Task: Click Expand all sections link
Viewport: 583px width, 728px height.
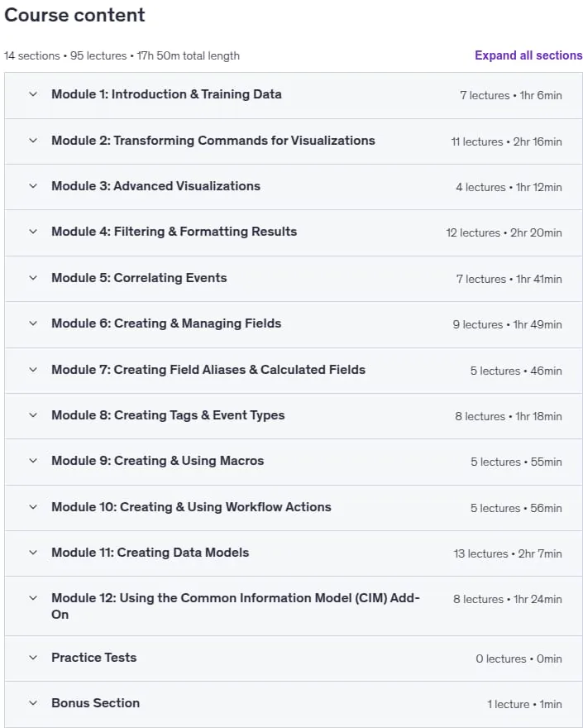Action: [528, 55]
